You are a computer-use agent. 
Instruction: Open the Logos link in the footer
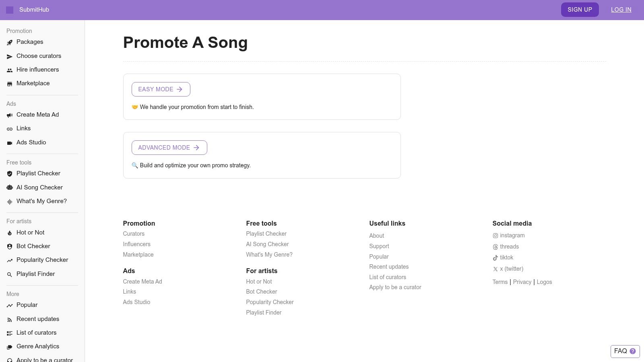click(544, 282)
